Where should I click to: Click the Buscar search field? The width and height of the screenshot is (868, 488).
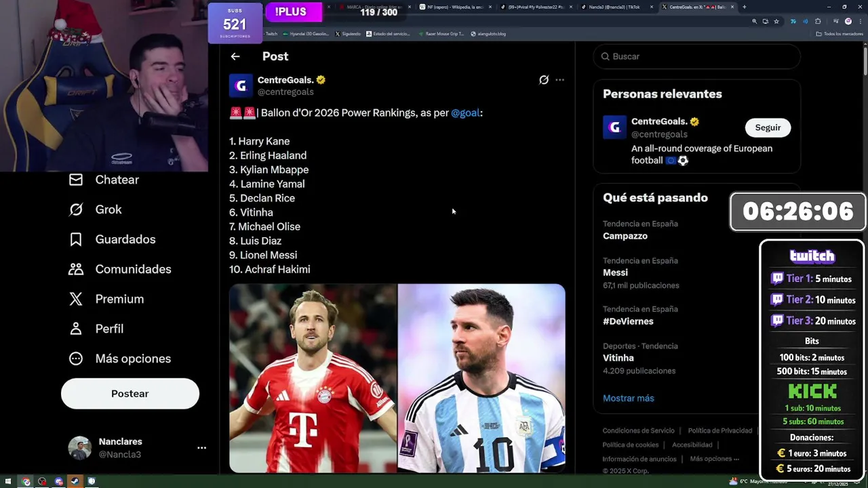696,56
